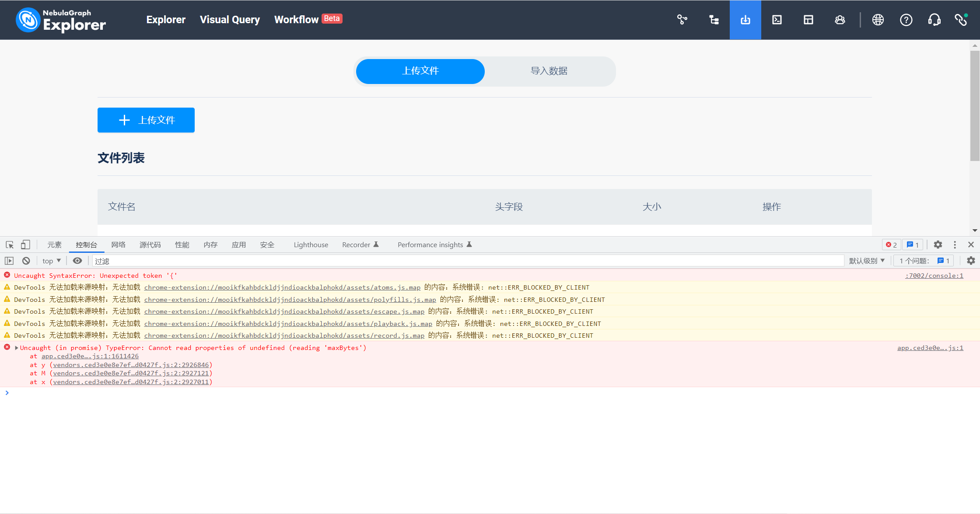This screenshot has height=514, width=980.
Task: Open the terminal console icon in header
Action: pyautogui.click(x=777, y=20)
